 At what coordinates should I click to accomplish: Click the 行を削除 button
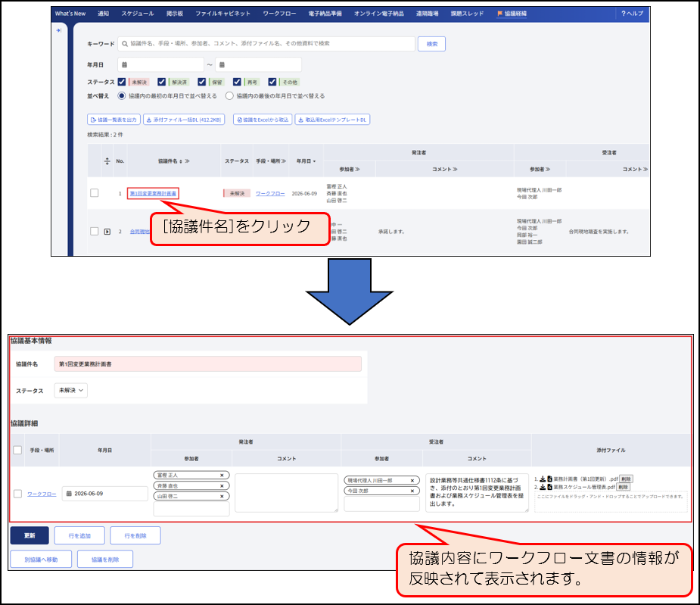point(135,535)
